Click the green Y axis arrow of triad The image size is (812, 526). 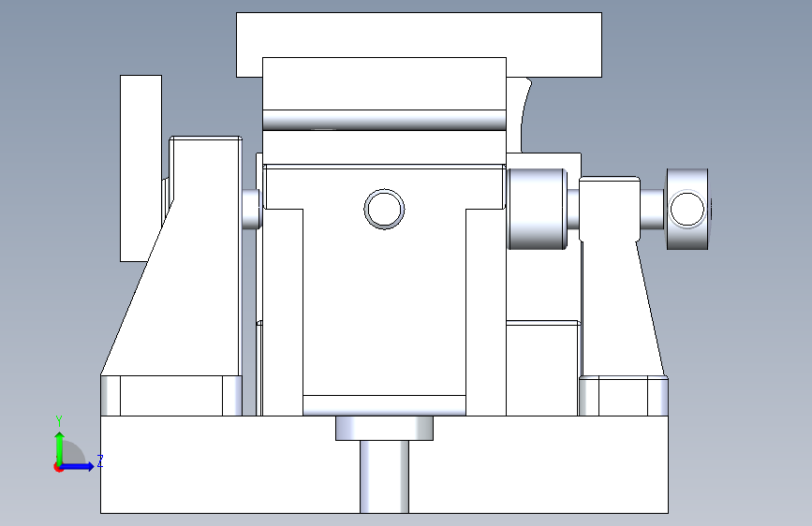click(x=60, y=447)
